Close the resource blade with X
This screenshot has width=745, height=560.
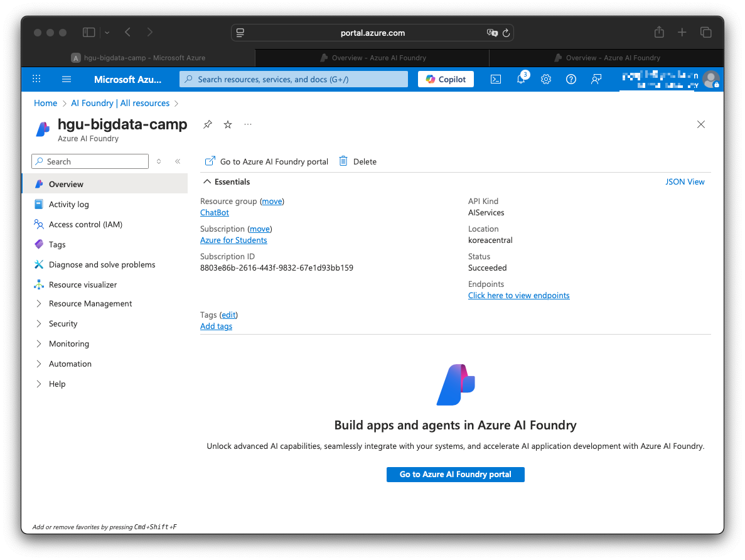[x=701, y=124]
